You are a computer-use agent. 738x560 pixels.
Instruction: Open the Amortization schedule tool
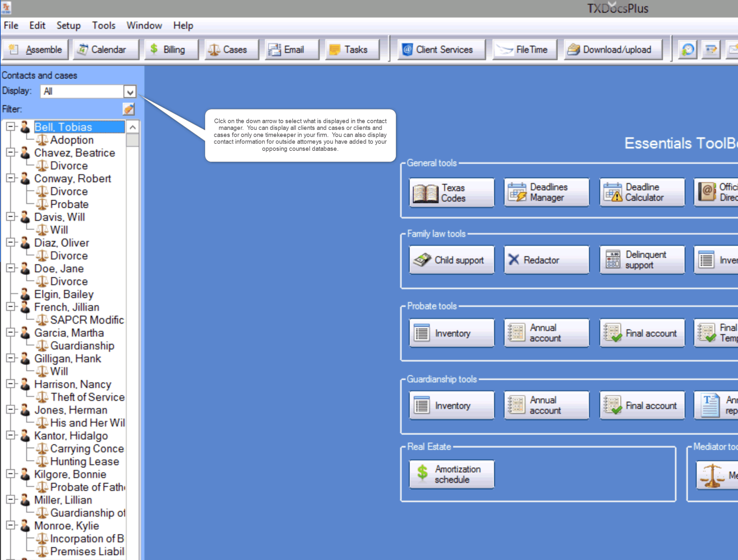coord(451,475)
